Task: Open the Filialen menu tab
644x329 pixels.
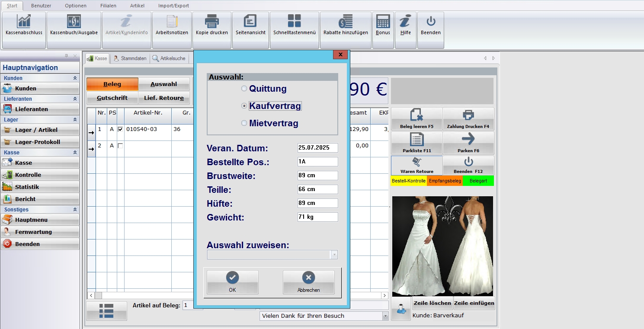Action: tap(108, 6)
